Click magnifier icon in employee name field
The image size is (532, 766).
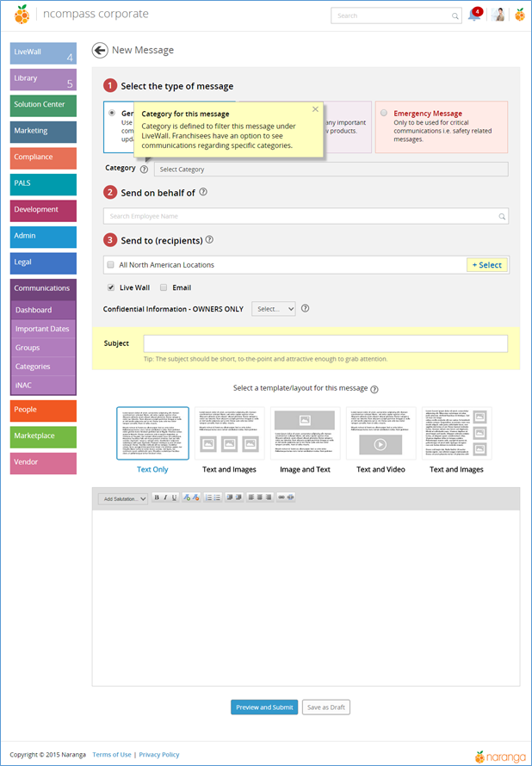click(502, 216)
